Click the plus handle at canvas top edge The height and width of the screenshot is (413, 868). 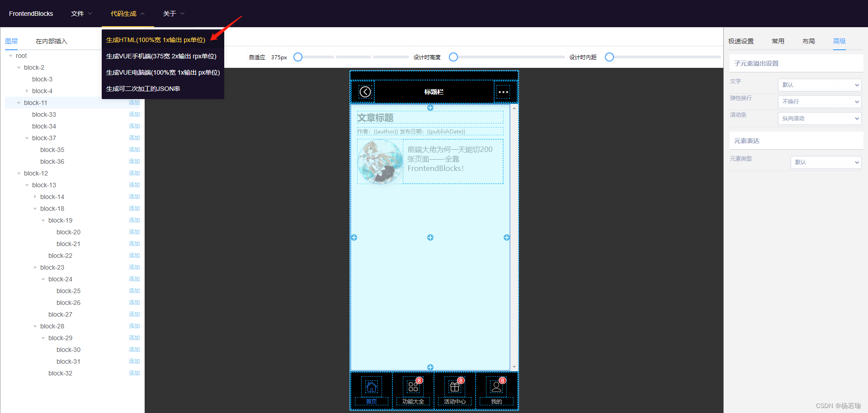pyautogui.click(x=430, y=108)
